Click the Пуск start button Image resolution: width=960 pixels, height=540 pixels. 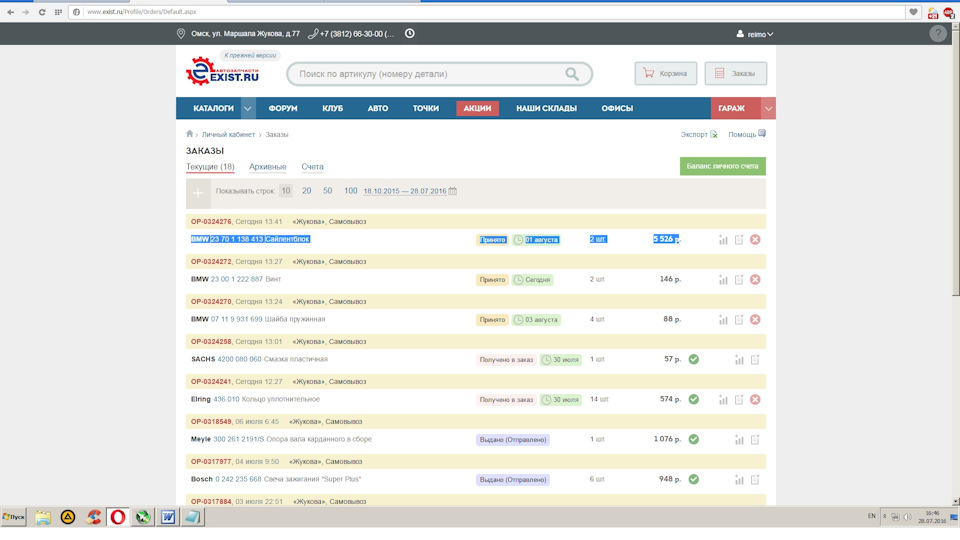pyautogui.click(x=13, y=517)
